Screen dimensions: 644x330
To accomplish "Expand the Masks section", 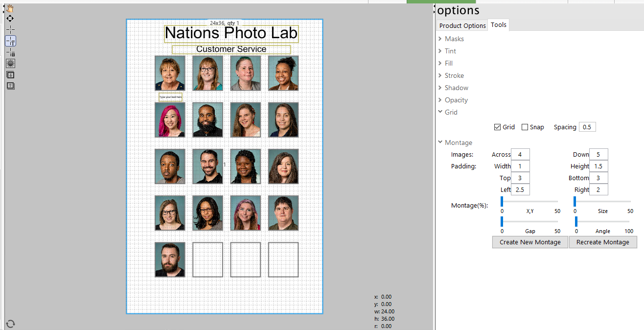I will (451, 39).
